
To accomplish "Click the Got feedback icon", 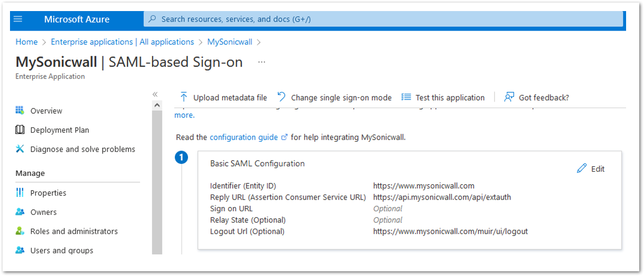I will [x=509, y=97].
